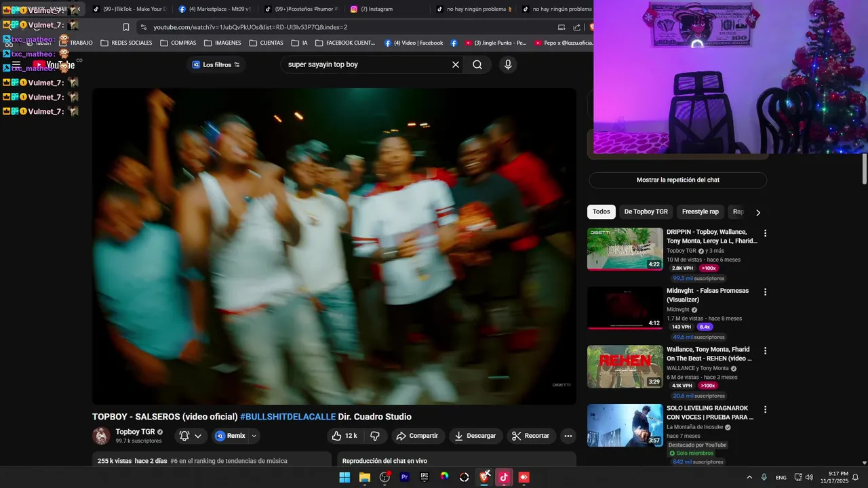Open the COMPRAS bookmark folder
Viewport: 868px width, 488px height.
[178, 43]
